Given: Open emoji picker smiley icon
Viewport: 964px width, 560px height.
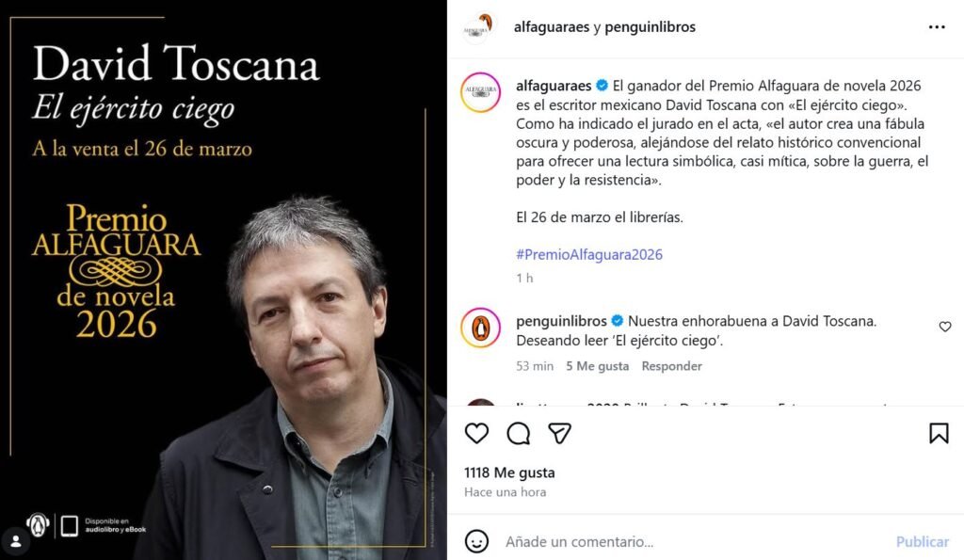Looking at the screenshot, I should pyautogui.click(x=476, y=541).
